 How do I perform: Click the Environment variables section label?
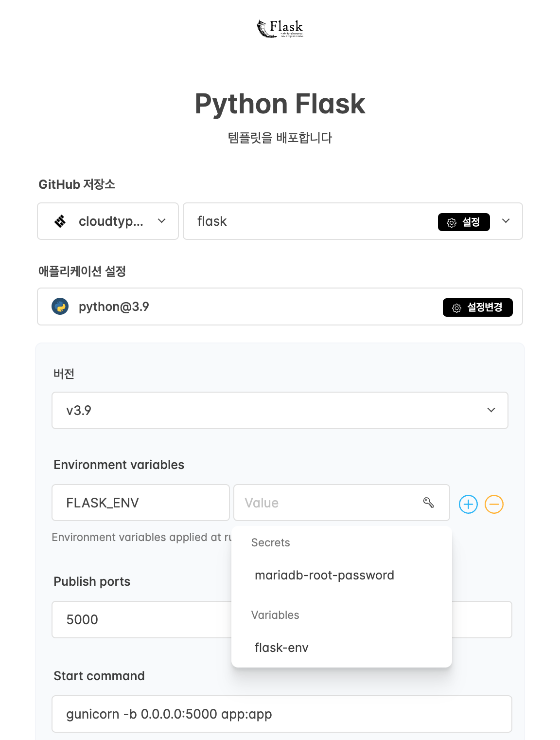pyautogui.click(x=119, y=465)
